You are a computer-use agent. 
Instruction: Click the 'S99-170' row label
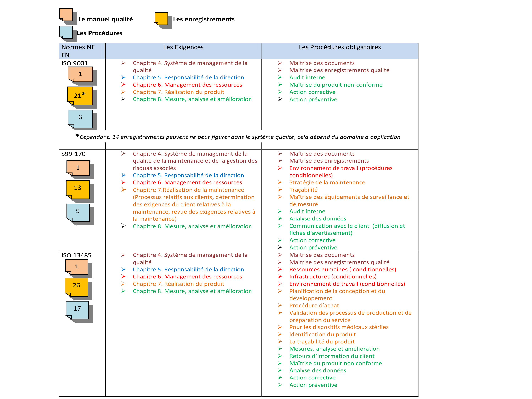pyautogui.click(x=73, y=154)
